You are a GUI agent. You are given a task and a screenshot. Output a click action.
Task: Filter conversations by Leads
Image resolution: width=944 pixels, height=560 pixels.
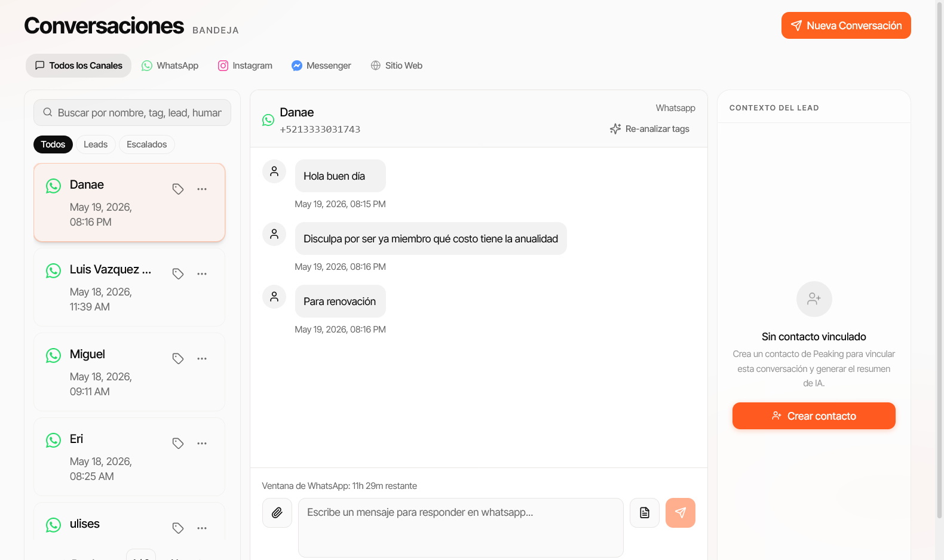click(96, 144)
